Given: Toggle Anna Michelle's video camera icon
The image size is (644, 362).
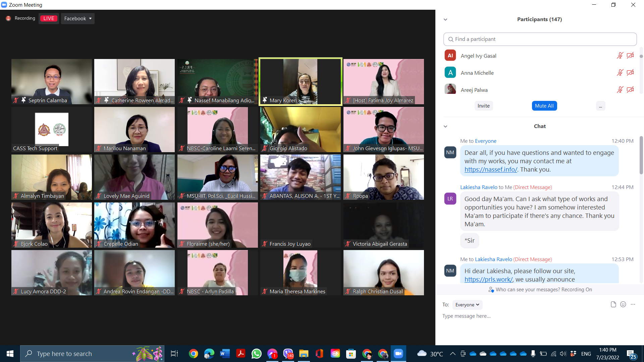Looking at the screenshot, I should 630,73.
